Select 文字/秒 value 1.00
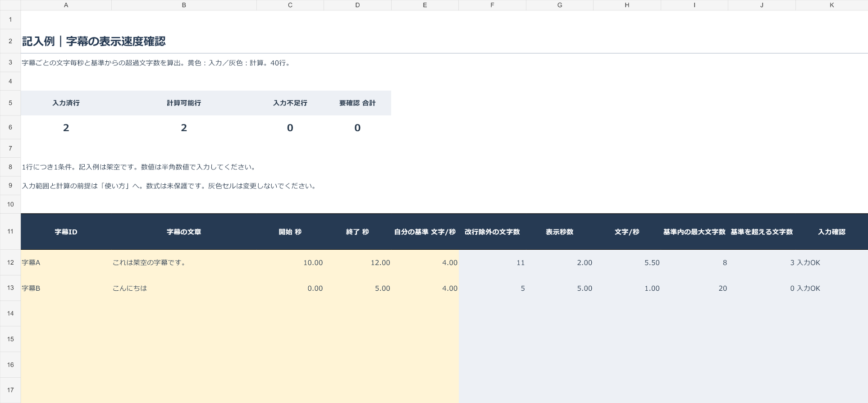 627,288
